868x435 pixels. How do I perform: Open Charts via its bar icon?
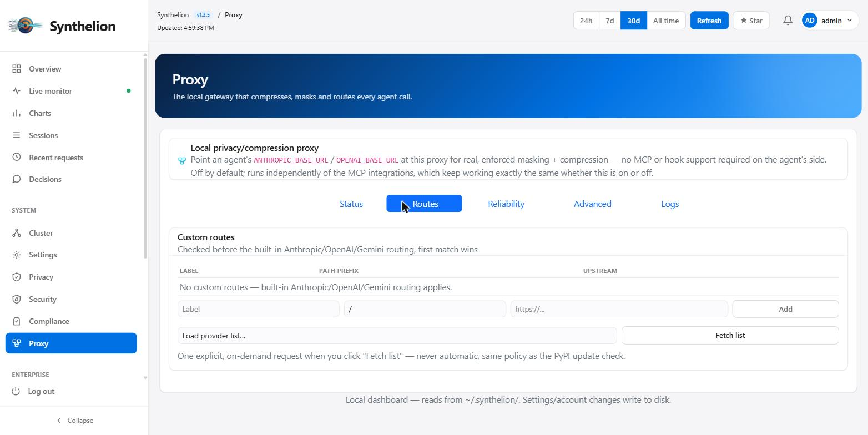point(17,113)
